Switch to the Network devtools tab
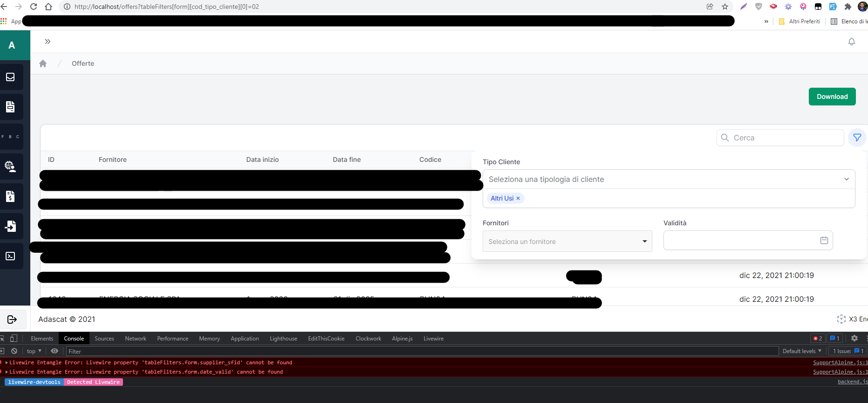The image size is (868, 403). coord(136,339)
